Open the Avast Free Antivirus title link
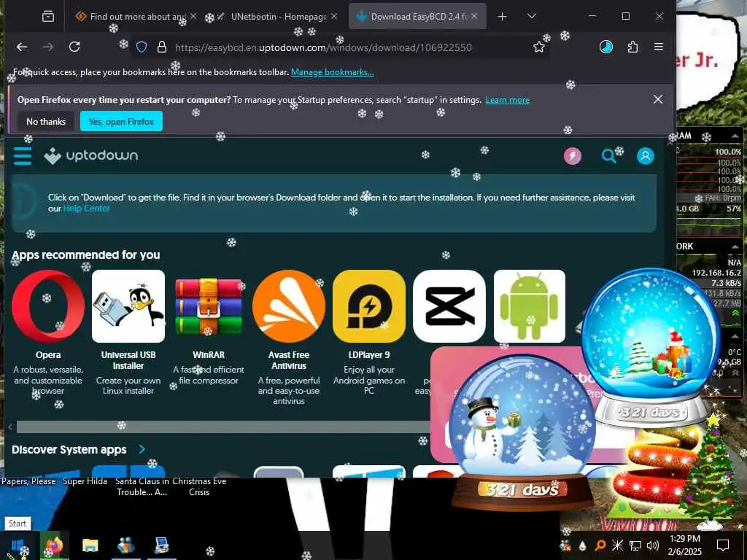 coord(289,360)
